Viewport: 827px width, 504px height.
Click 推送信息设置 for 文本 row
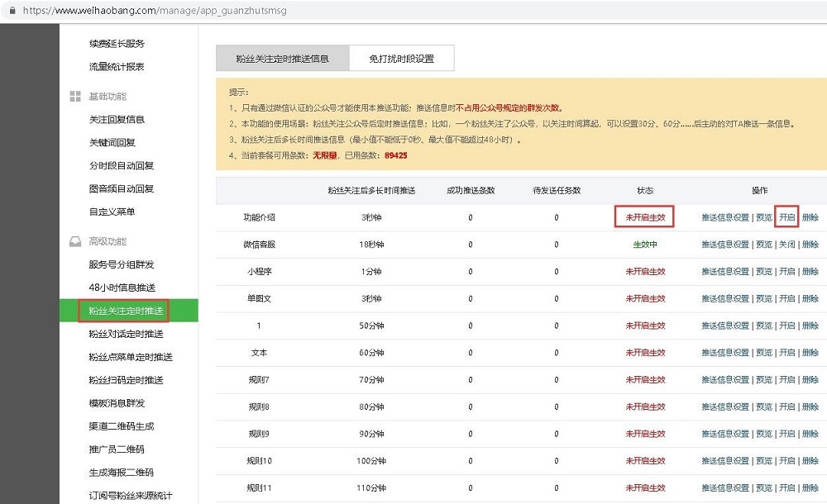pos(725,352)
